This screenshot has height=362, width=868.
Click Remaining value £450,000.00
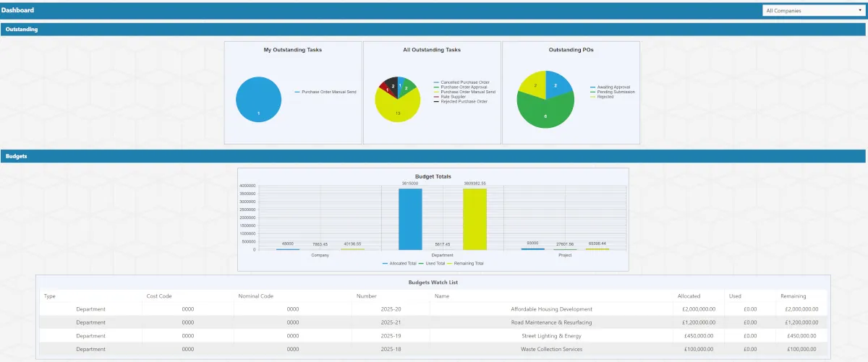click(803, 336)
